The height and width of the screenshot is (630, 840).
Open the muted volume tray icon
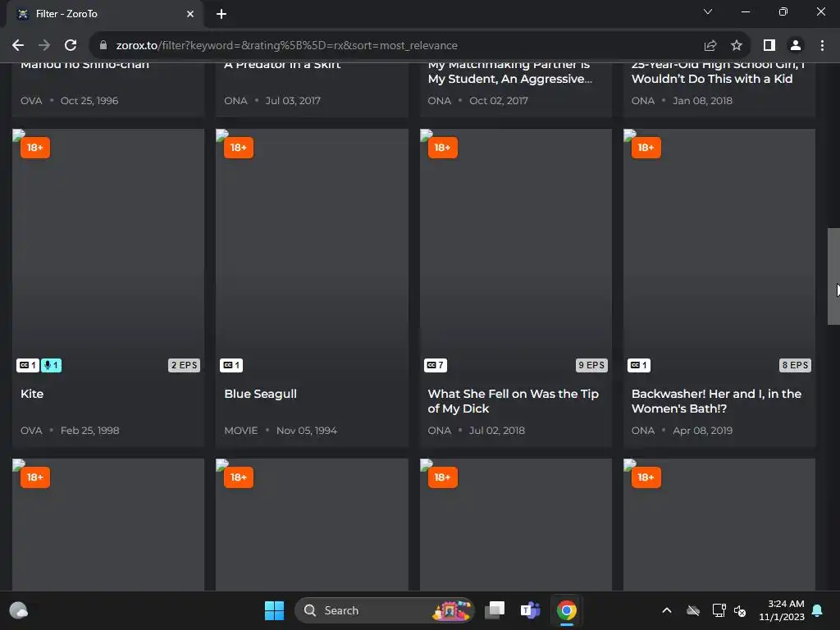740,610
